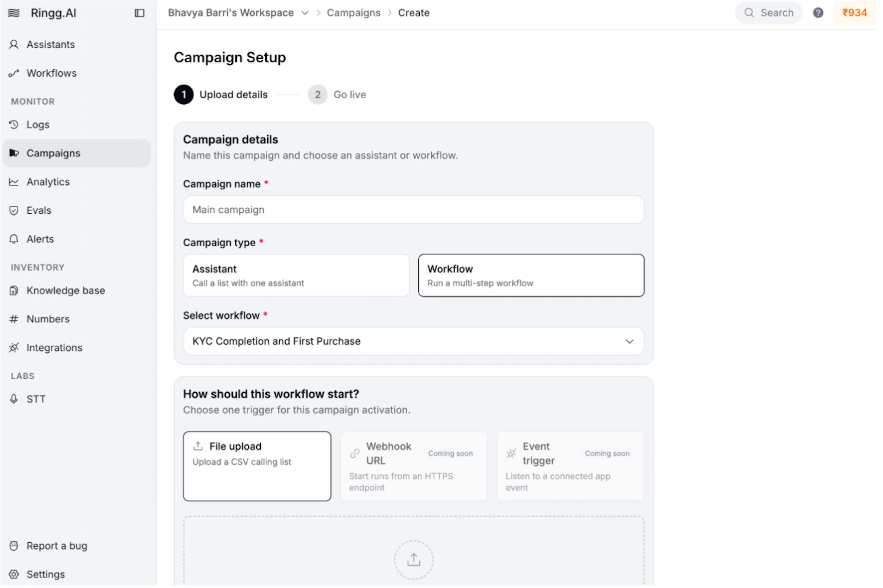Choose Webhook URL trigger option
This screenshot has height=588, width=883.
coord(414,467)
